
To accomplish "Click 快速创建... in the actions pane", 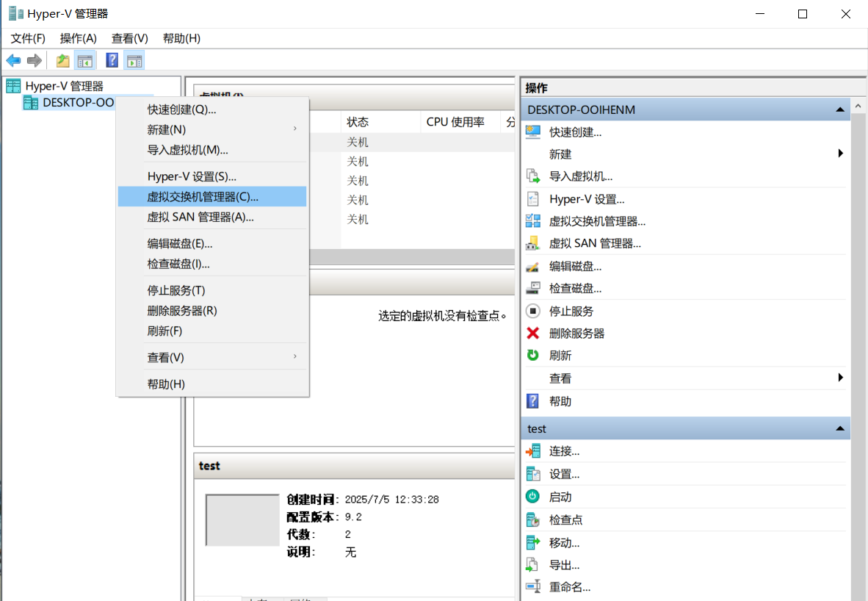I will (575, 132).
